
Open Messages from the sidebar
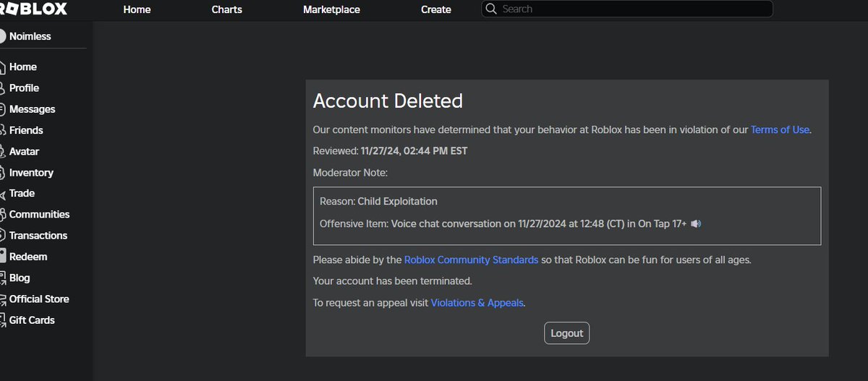[32, 109]
